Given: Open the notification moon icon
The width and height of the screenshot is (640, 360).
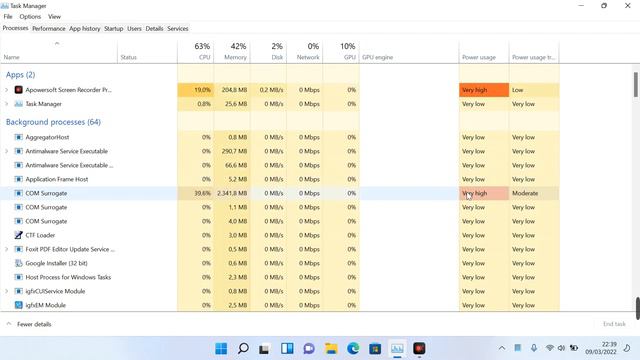Looking at the screenshot, I should (x=627, y=348).
